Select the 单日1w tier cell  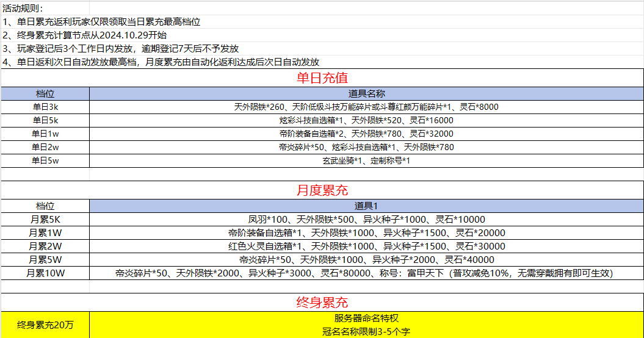coord(45,134)
